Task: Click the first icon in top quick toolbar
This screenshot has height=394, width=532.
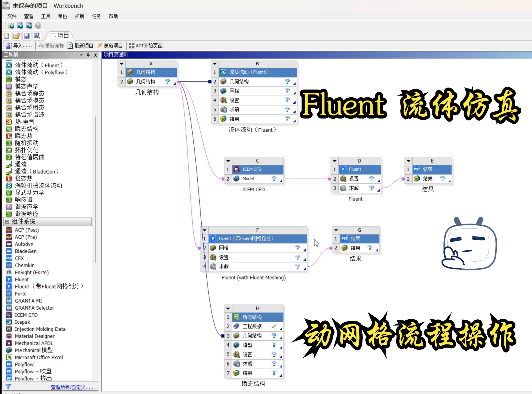Action: 11,26
